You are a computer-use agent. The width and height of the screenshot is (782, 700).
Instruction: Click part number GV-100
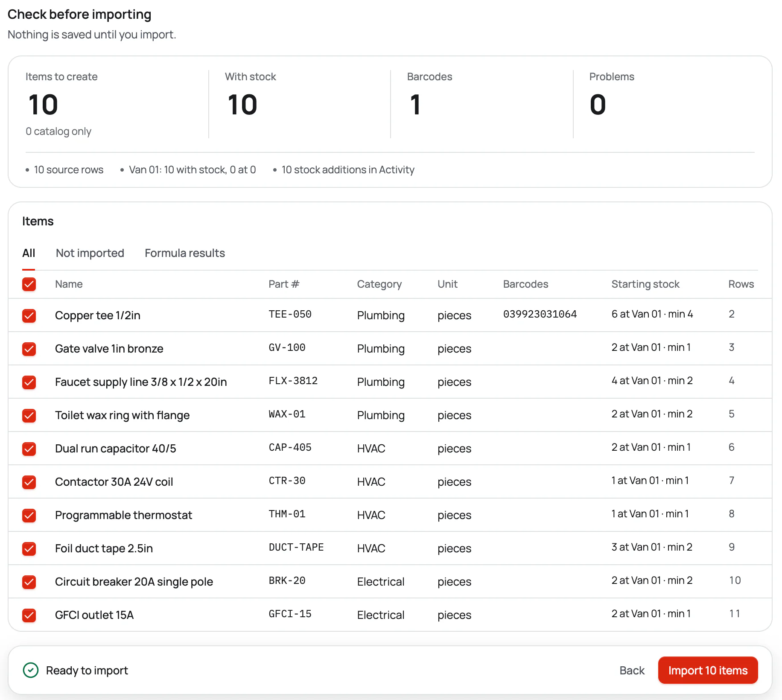287,347
